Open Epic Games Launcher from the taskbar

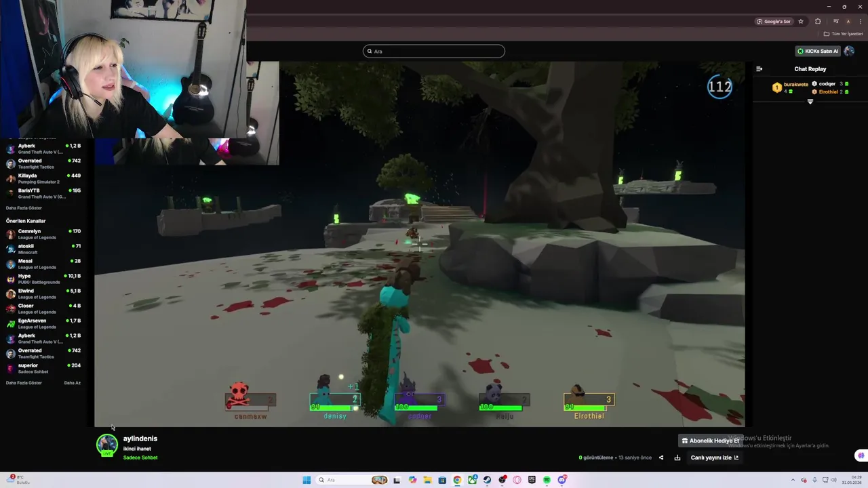(532, 480)
